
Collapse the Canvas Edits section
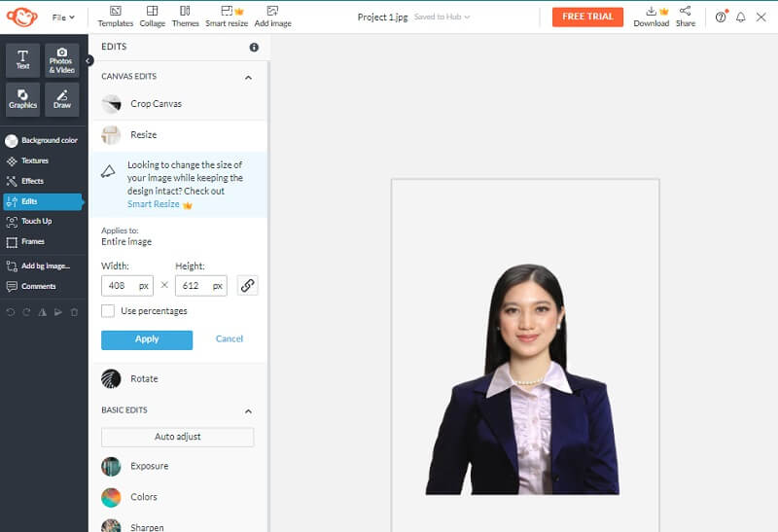pos(248,77)
